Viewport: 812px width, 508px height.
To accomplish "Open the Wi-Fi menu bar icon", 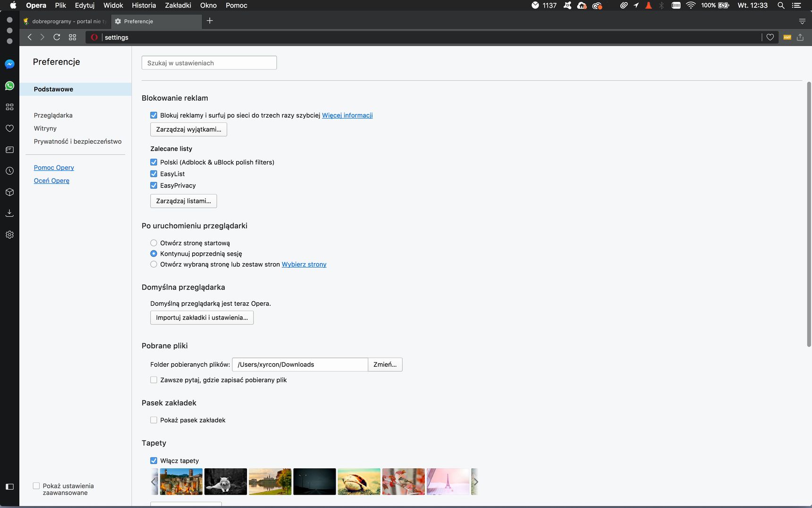I will point(691,5).
